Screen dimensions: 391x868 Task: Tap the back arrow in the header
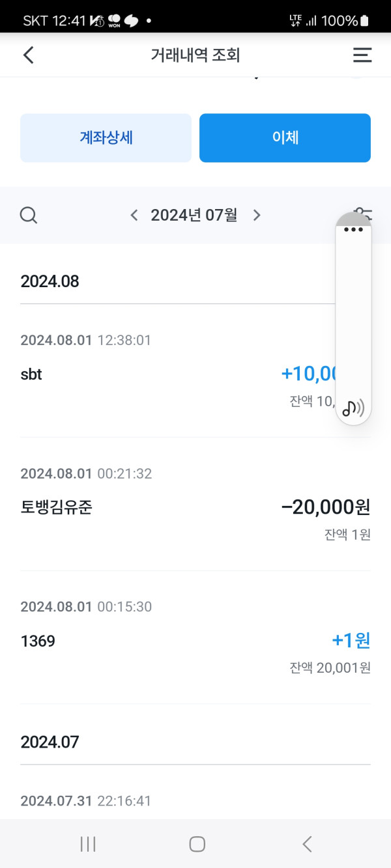pyautogui.click(x=28, y=55)
